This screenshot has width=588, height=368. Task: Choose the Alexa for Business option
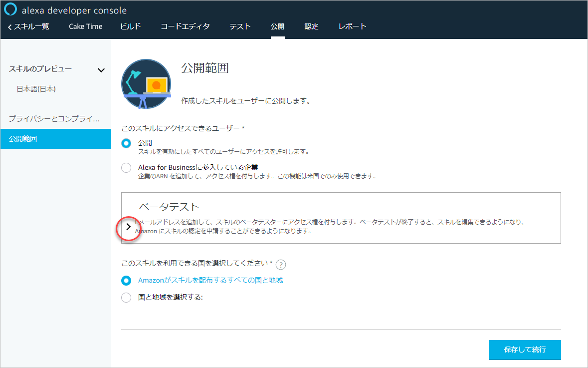click(126, 167)
